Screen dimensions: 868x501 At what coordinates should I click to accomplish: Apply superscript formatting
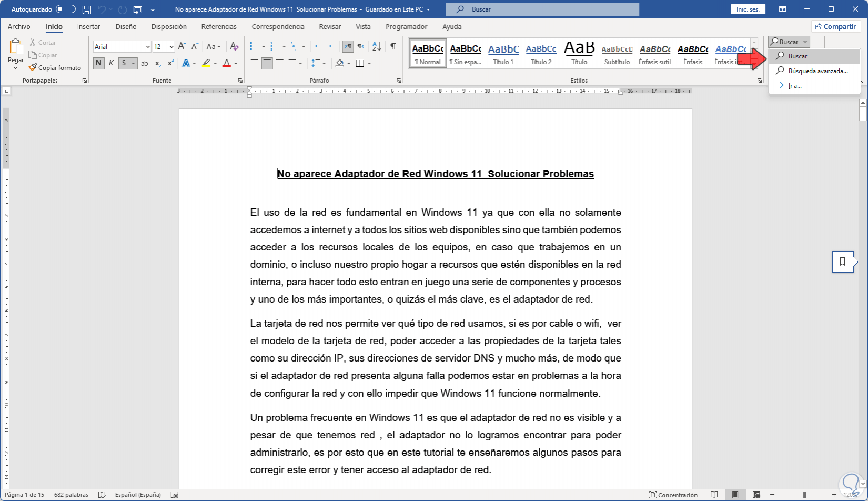pyautogui.click(x=170, y=63)
